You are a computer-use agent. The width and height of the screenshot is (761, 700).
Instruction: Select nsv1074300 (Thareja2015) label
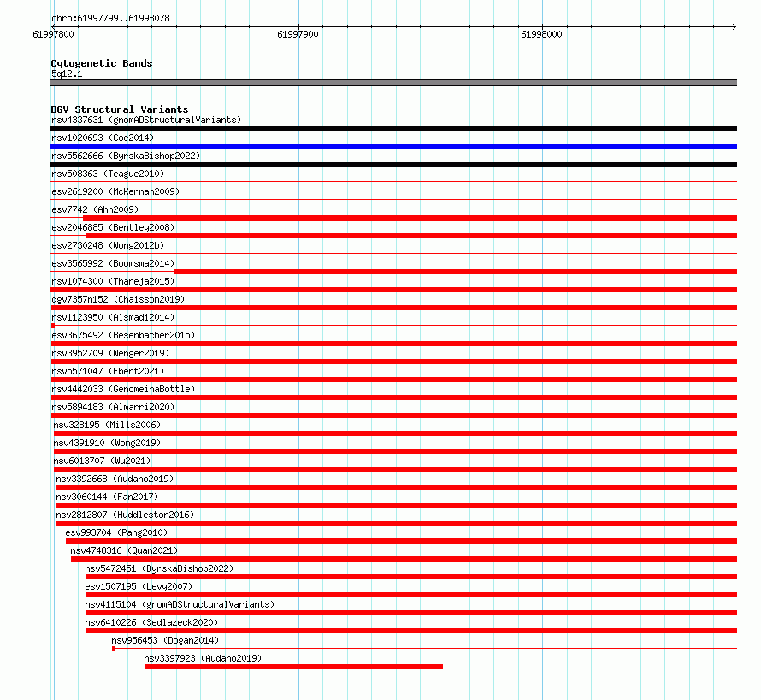click(x=113, y=281)
